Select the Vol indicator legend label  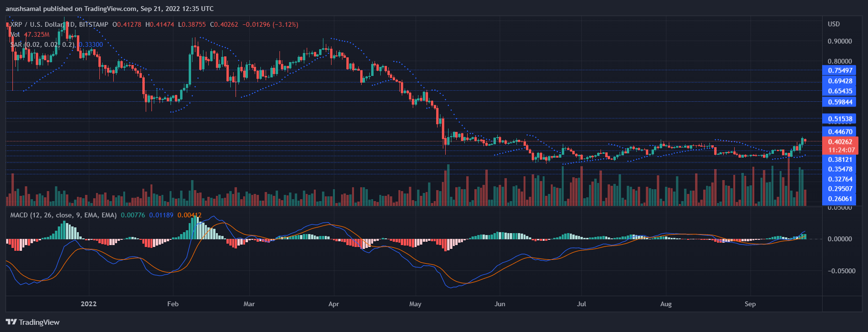[15, 34]
